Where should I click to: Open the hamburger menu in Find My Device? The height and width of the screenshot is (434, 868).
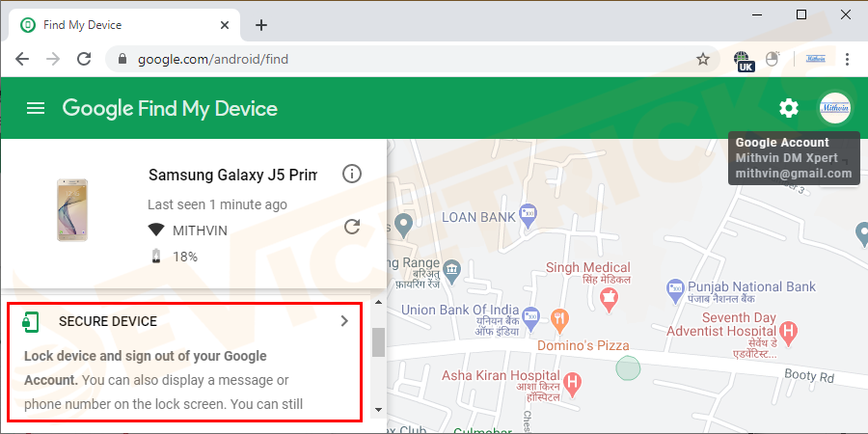(x=36, y=108)
